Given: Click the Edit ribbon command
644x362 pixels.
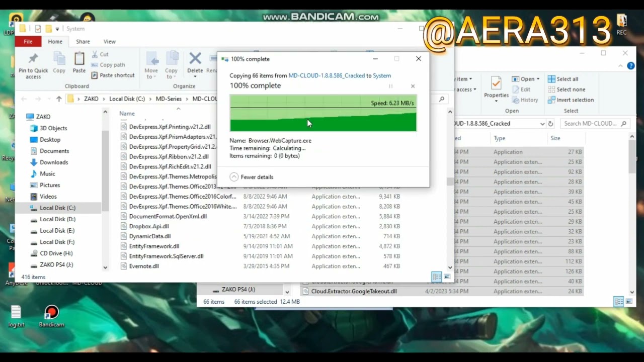Looking at the screenshot, I should point(521,89).
